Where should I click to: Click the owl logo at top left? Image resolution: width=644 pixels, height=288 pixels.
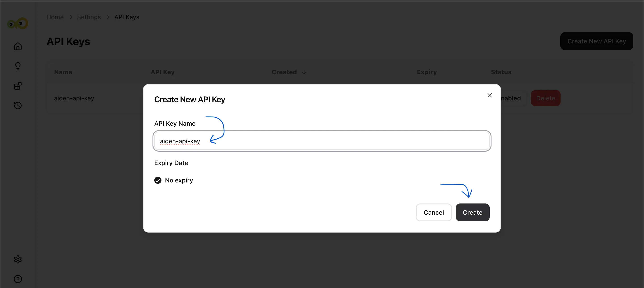tap(17, 23)
